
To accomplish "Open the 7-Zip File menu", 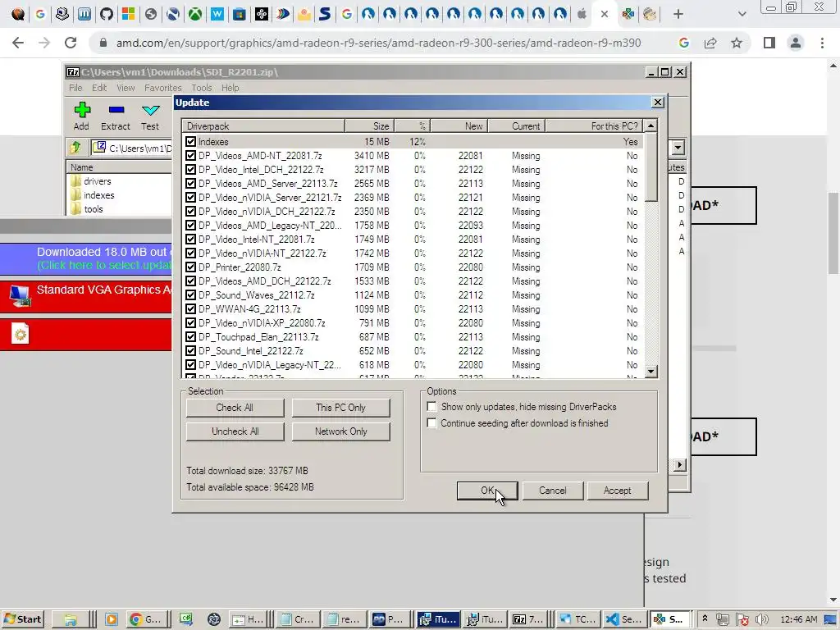I will [75, 87].
